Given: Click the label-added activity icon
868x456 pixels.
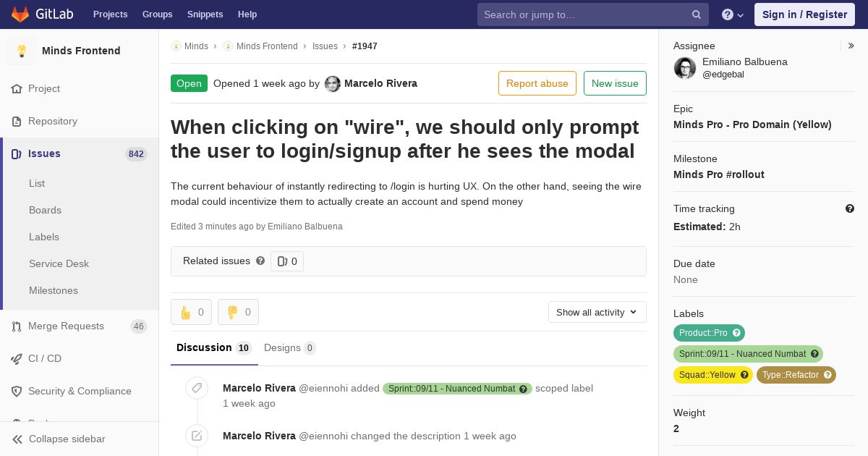Looking at the screenshot, I should 196,388.
